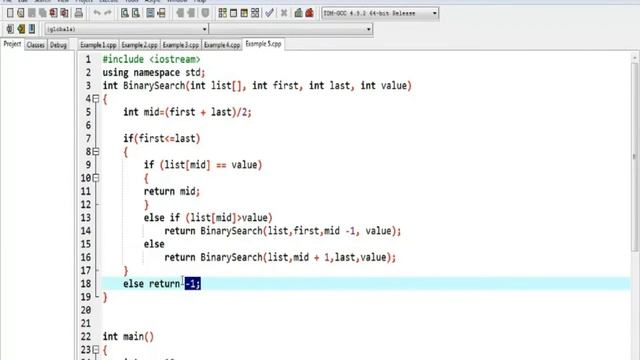Compile and run the program

(x=244, y=13)
